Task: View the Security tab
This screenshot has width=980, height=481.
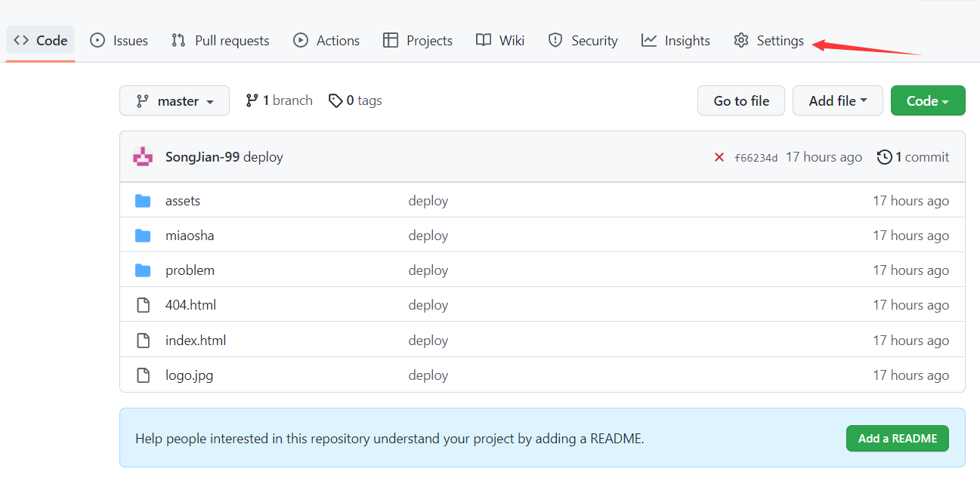Action: [583, 41]
